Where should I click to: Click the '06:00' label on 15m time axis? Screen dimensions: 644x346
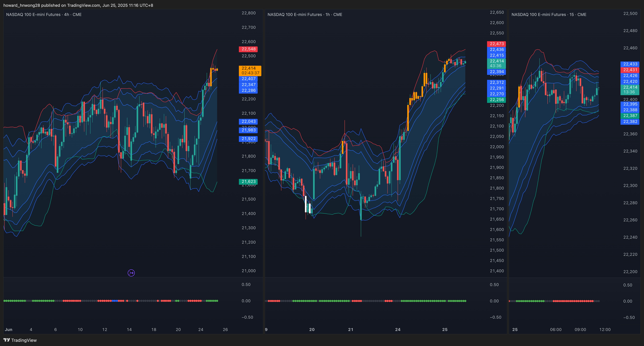point(556,330)
